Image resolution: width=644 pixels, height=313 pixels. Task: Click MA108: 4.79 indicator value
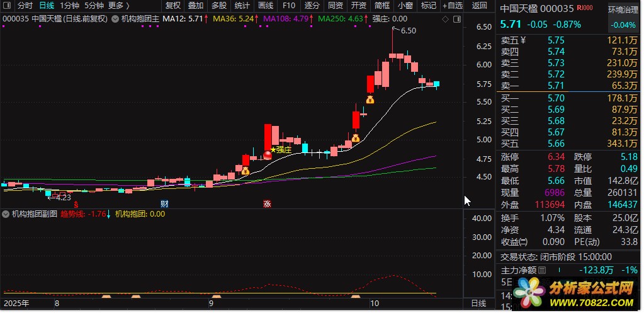tap(286, 19)
